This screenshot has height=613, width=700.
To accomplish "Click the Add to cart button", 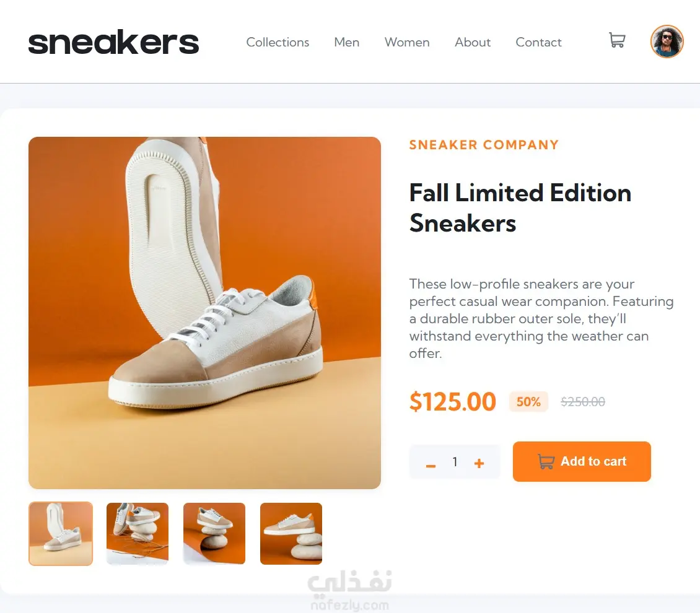I will click(x=582, y=461).
